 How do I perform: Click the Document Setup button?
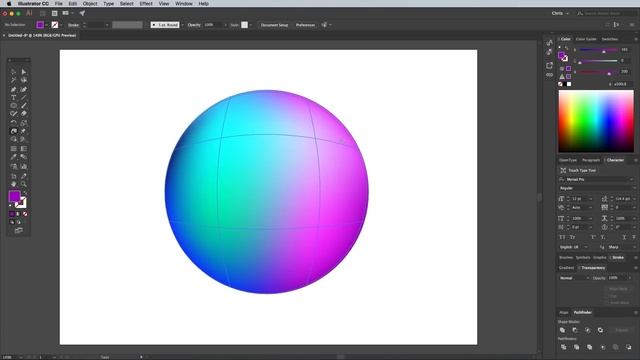tap(274, 25)
